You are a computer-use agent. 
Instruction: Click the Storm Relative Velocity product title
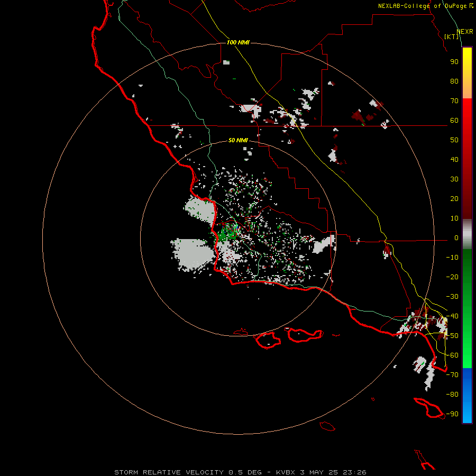169,472
